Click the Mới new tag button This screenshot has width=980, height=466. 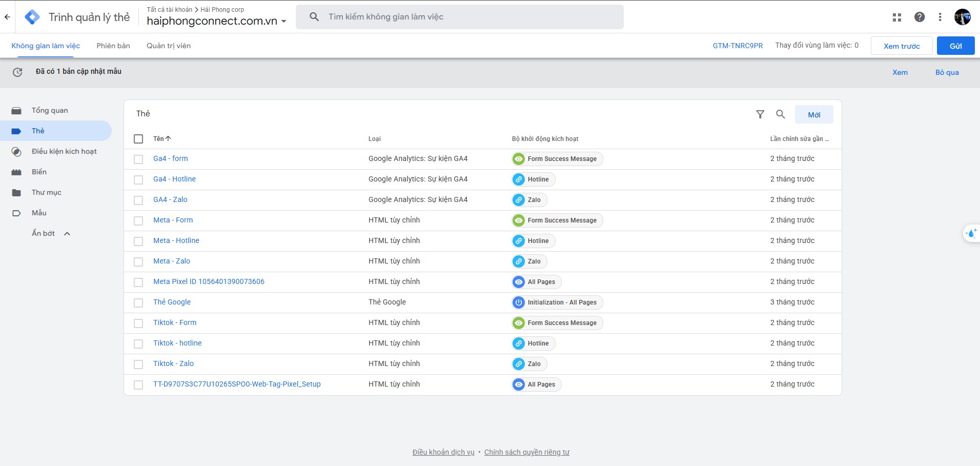814,115
